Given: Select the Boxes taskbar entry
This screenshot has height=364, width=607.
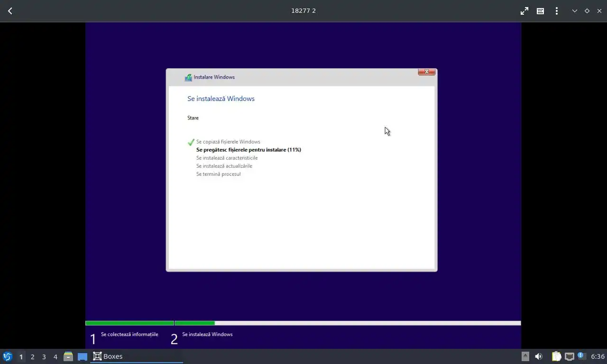Looking at the screenshot, I should [x=137, y=356].
